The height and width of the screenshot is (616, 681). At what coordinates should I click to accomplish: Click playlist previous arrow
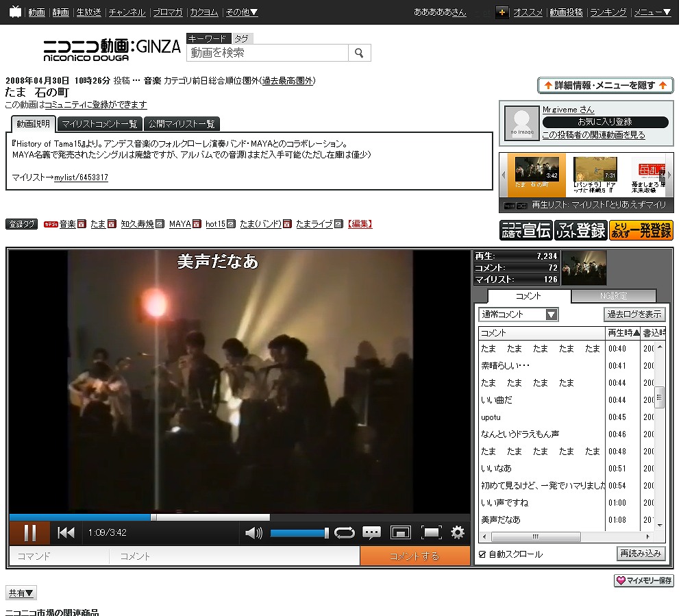pyautogui.click(x=504, y=175)
